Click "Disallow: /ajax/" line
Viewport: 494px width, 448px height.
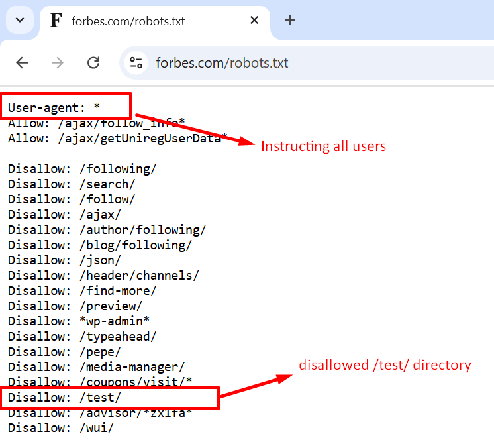[x=64, y=215]
